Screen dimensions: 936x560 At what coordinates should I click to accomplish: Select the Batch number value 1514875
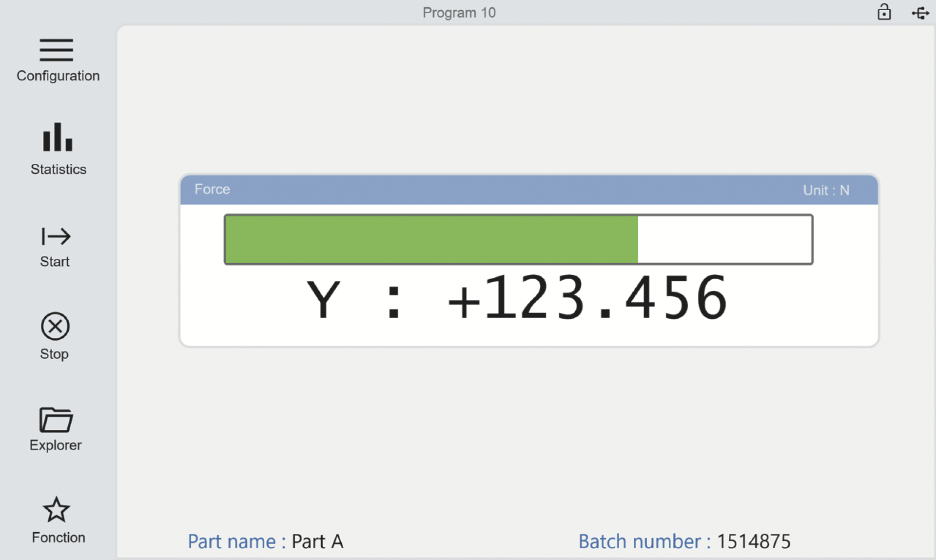click(753, 541)
